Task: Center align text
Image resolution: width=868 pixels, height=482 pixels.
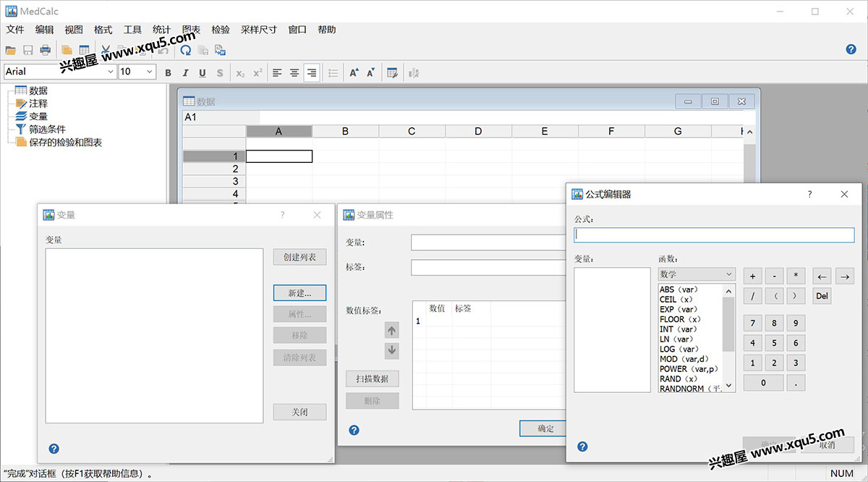Action: pos(294,72)
